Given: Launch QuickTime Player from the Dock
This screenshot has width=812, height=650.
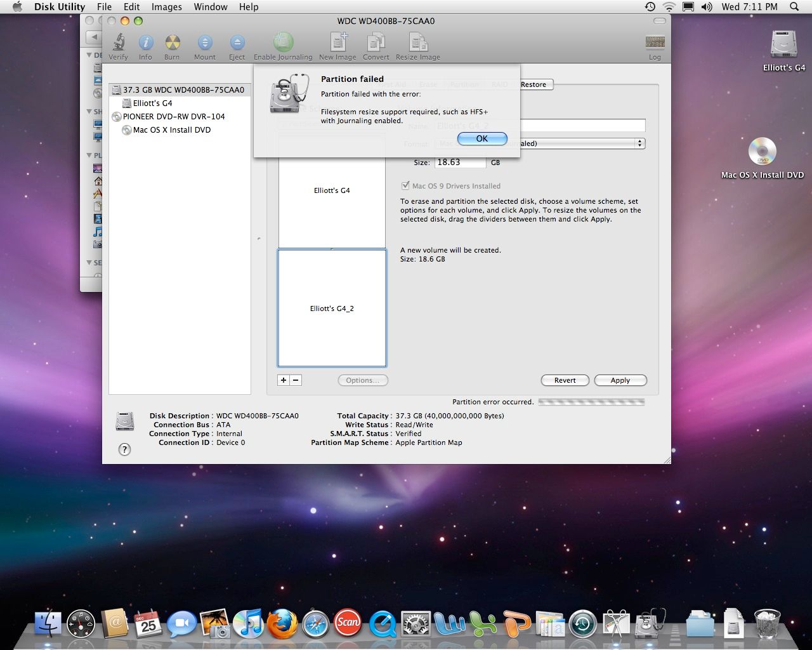Looking at the screenshot, I should [383, 624].
